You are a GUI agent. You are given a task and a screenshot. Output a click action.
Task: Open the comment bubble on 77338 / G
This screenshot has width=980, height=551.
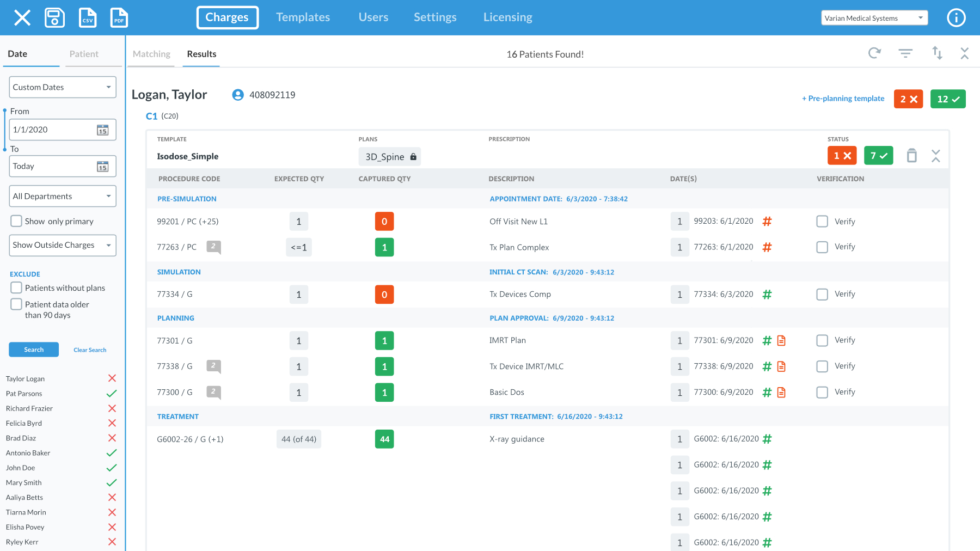click(x=213, y=366)
